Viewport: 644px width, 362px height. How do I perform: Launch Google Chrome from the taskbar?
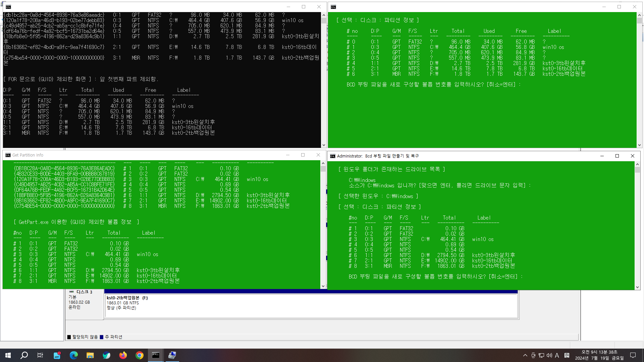139,355
